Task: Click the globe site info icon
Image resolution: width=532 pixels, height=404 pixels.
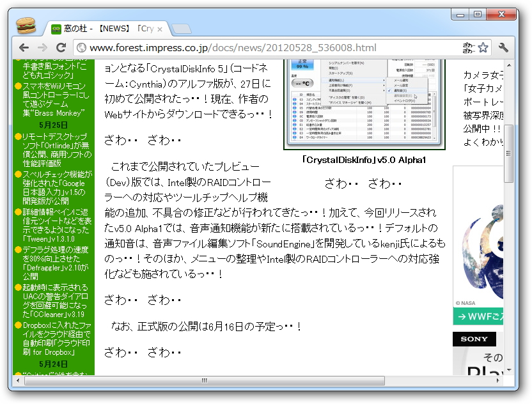Action: point(81,47)
